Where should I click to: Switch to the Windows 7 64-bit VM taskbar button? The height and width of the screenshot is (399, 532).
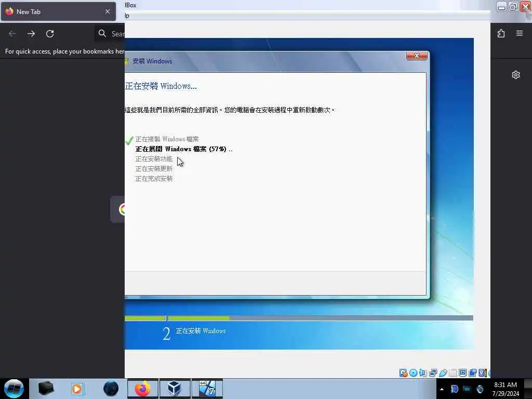point(207,389)
